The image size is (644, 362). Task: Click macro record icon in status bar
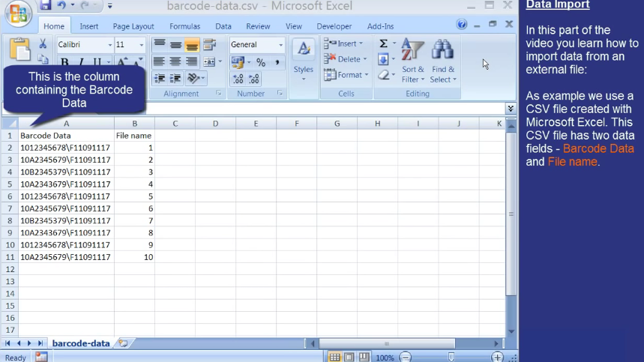[x=41, y=357]
